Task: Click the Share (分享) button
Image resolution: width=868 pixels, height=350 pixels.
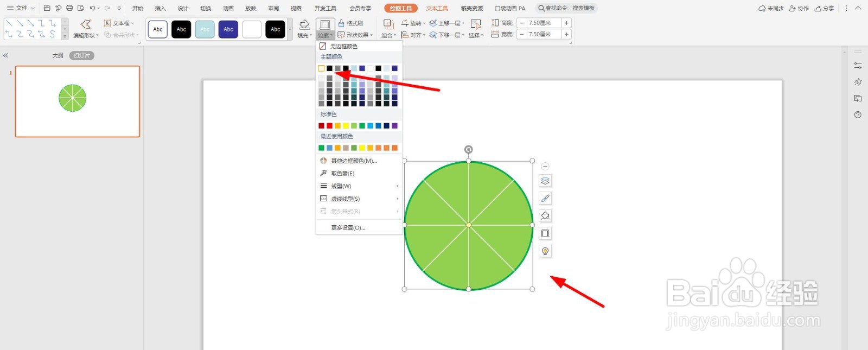Action: click(825, 8)
